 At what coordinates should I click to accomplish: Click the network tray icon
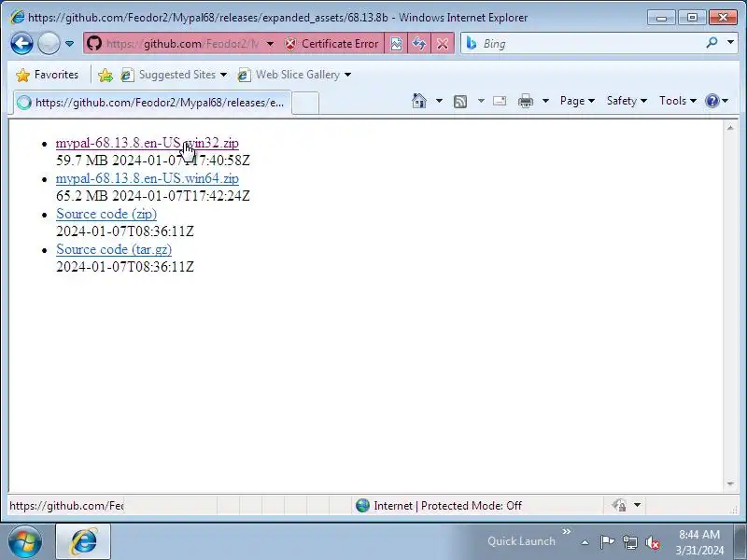pyautogui.click(x=629, y=542)
